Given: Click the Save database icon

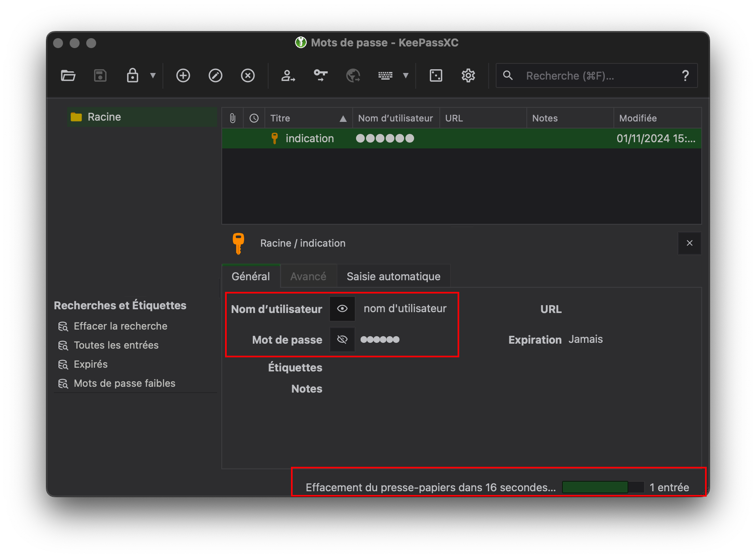Looking at the screenshot, I should pos(100,76).
